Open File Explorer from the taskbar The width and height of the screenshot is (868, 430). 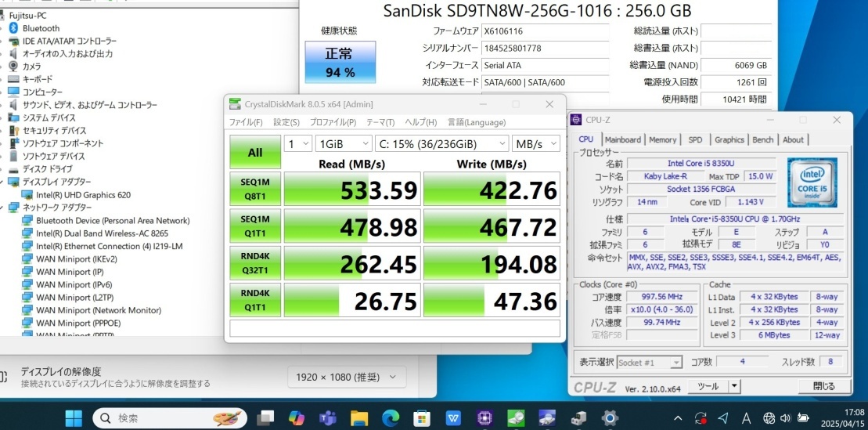[x=359, y=417]
